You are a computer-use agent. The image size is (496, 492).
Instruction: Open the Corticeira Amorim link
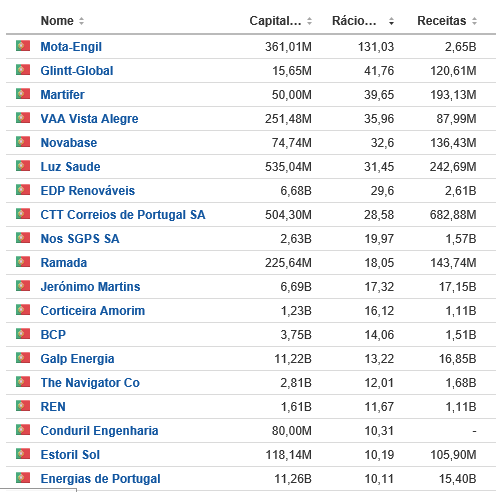93,311
